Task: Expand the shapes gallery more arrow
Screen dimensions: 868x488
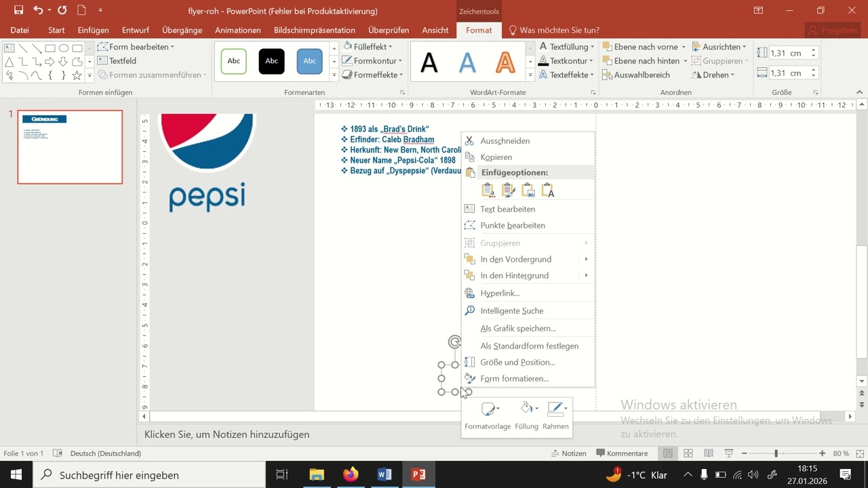Action: pyautogui.click(x=90, y=76)
